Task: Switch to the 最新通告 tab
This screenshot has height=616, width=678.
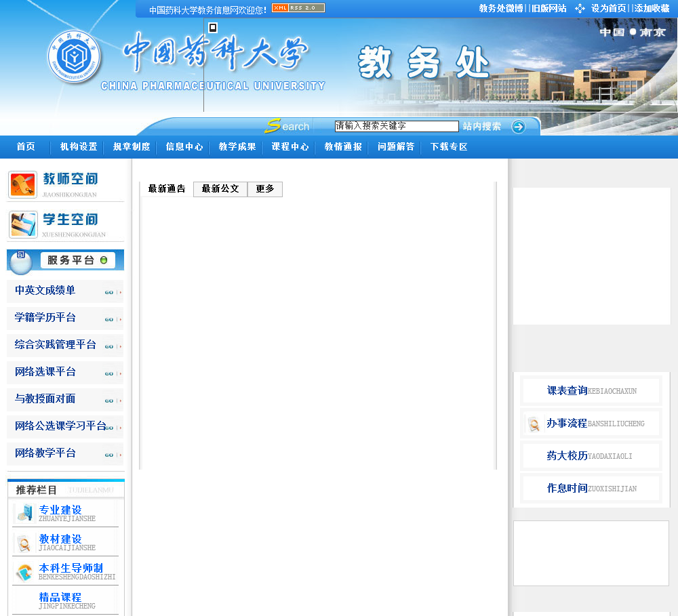Action: [x=167, y=189]
